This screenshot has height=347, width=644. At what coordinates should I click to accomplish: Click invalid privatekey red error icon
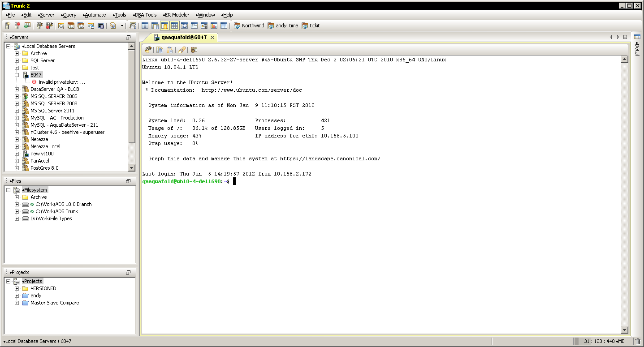pos(35,82)
